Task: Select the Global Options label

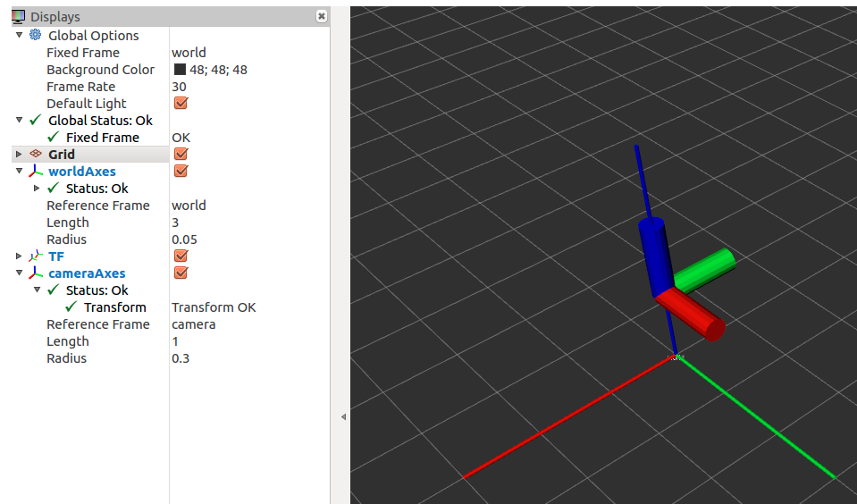Action: pos(94,36)
